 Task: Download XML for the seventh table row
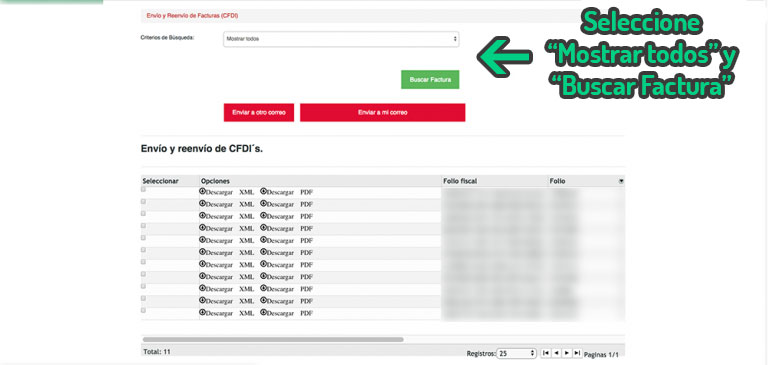(227, 265)
